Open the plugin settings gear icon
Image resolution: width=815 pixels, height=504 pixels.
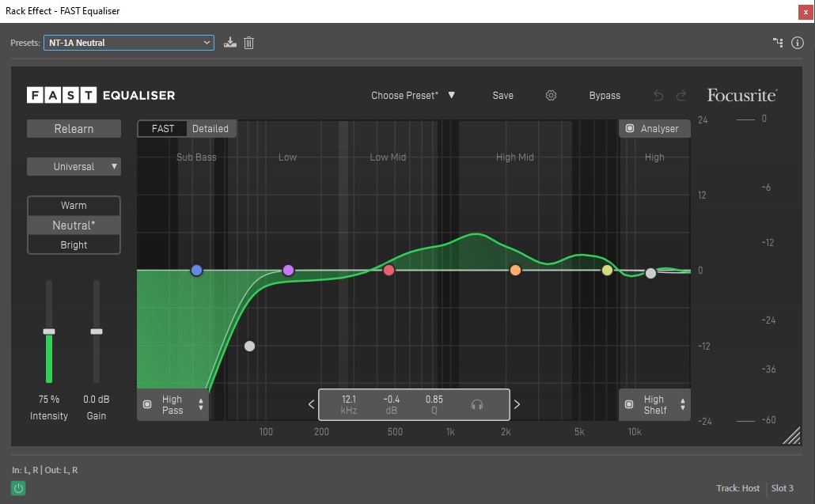coord(552,96)
